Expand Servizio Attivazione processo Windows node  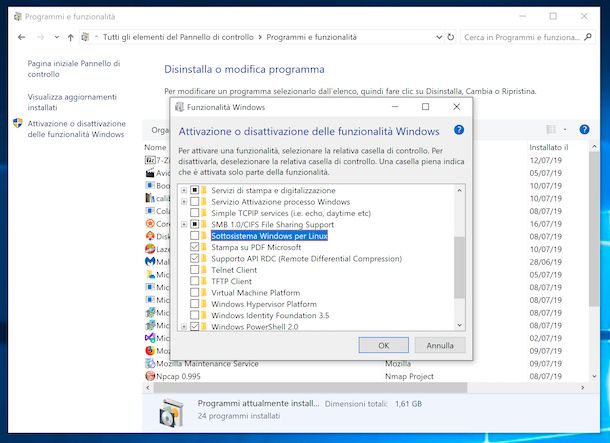coord(184,202)
